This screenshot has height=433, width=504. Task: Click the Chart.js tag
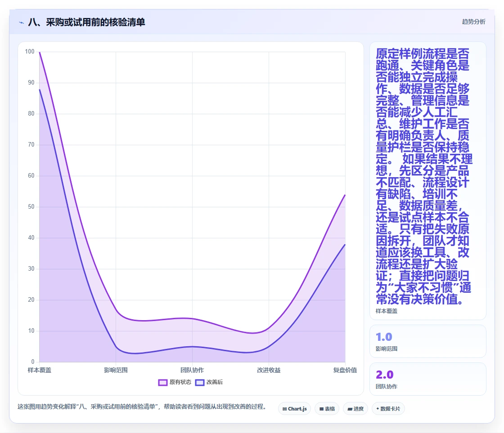[x=294, y=409]
